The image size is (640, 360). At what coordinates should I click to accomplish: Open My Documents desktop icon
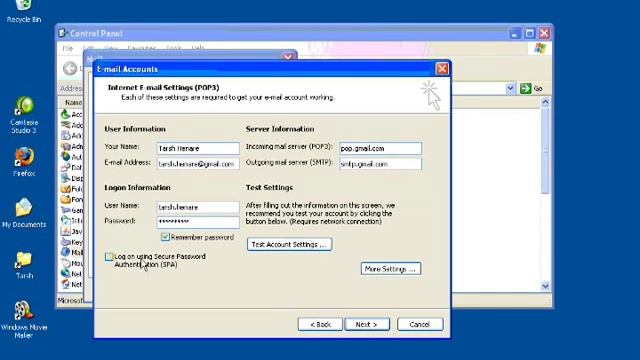(x=24, y=213)
